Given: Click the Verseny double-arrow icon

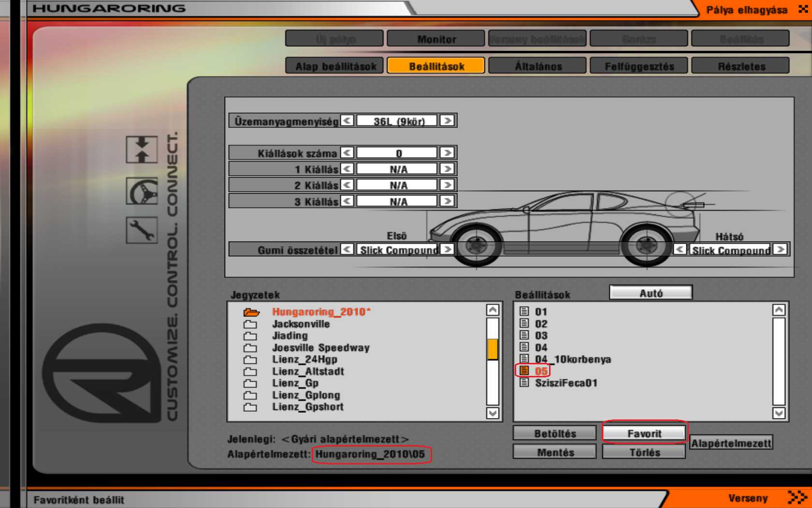Looking at the screenshot, I should click(797, 497).
